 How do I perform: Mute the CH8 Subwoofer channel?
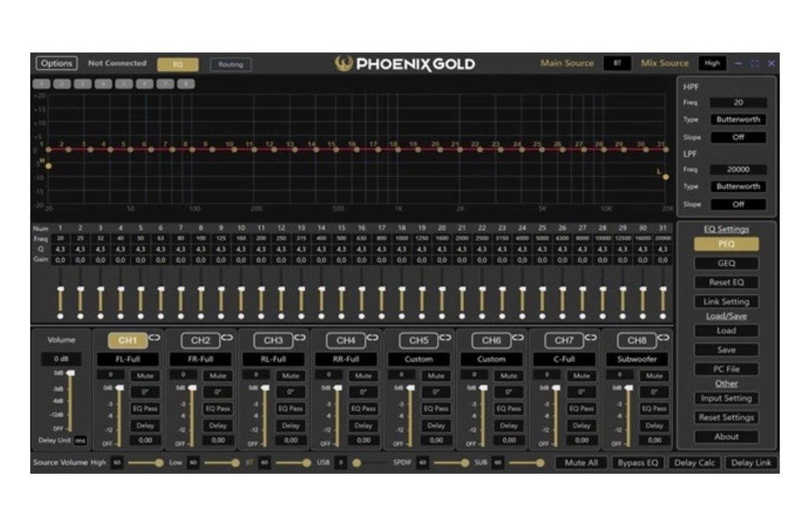[x=654, y=376]
